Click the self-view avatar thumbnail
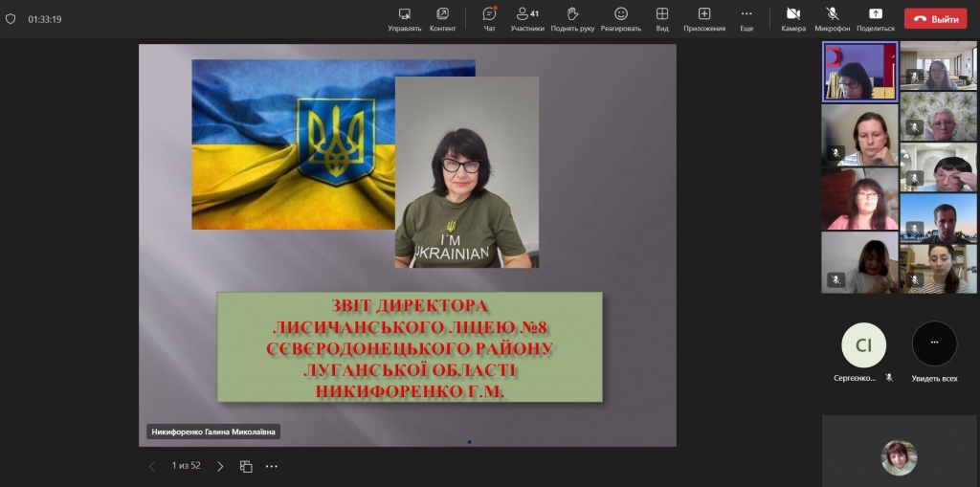Screen dimensions: 980x487 tap(899, 457)
